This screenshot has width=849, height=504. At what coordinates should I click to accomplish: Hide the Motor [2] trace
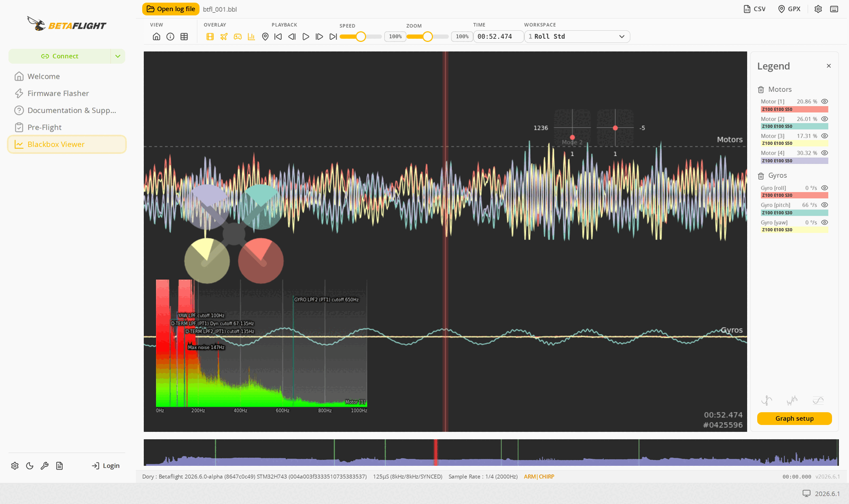(825, 119)
